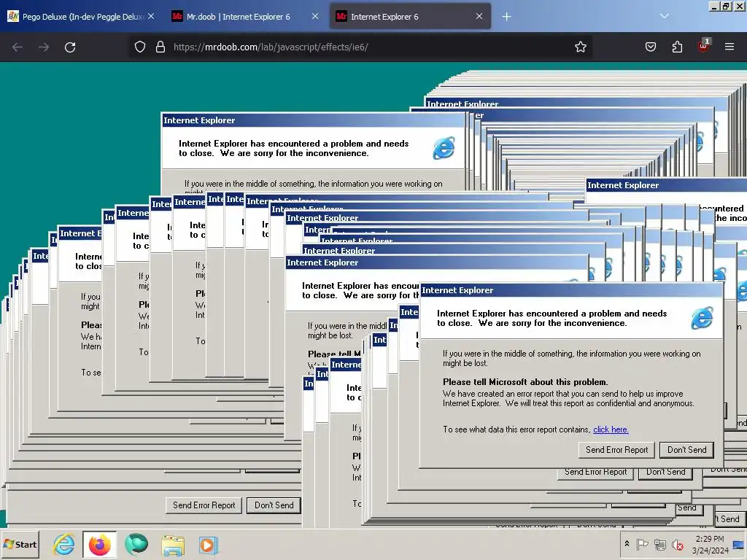Minimize the Firefox window
747x560 pixels.
coord(713,6)
